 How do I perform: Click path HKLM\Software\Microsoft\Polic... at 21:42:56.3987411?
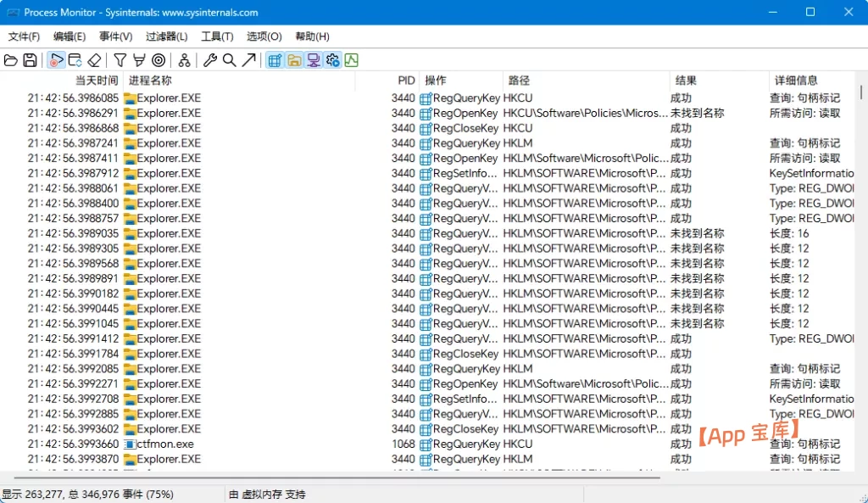click(586, 159)
